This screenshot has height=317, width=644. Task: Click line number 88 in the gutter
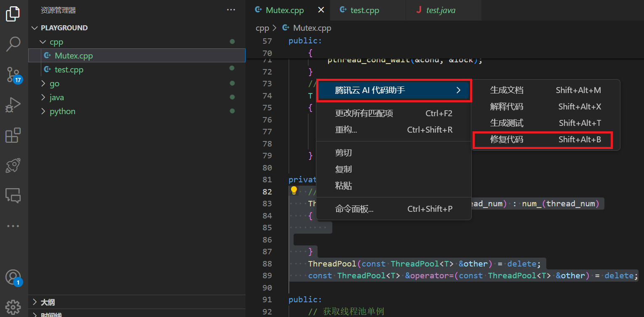tap(267, 264)
